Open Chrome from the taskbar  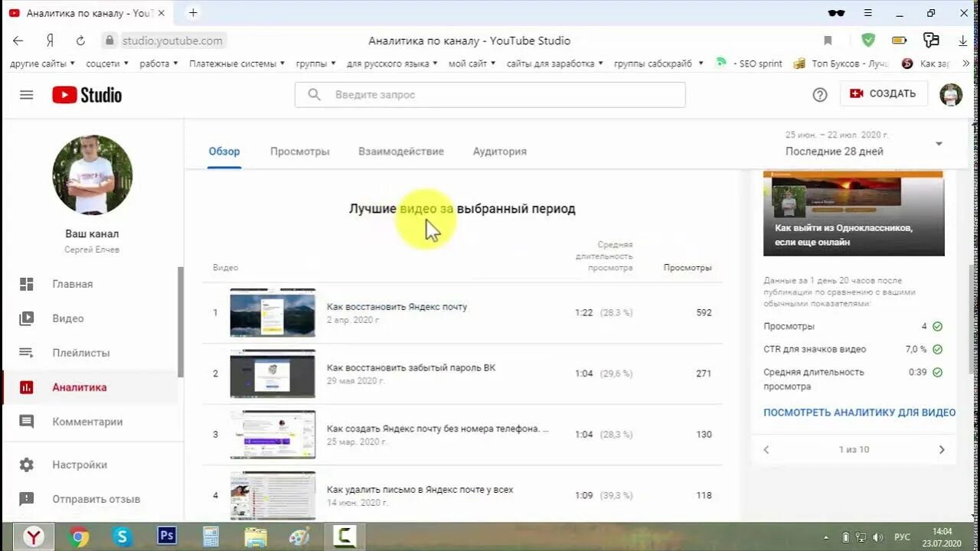point(78,537)
